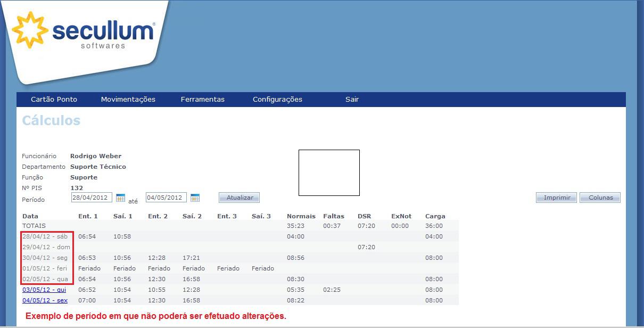Open the Cartão Ponto menu
This screenshot has height=328, width=644.
53,99
